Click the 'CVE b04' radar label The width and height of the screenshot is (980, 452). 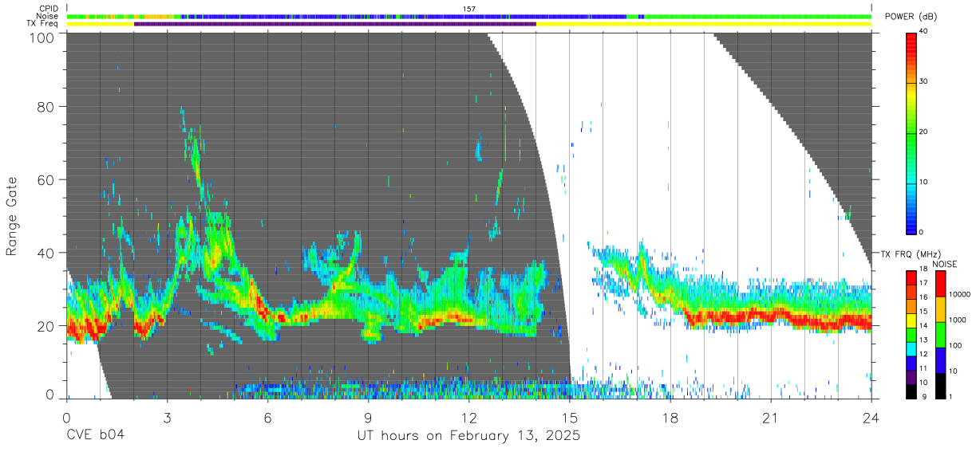click(95, 436)
